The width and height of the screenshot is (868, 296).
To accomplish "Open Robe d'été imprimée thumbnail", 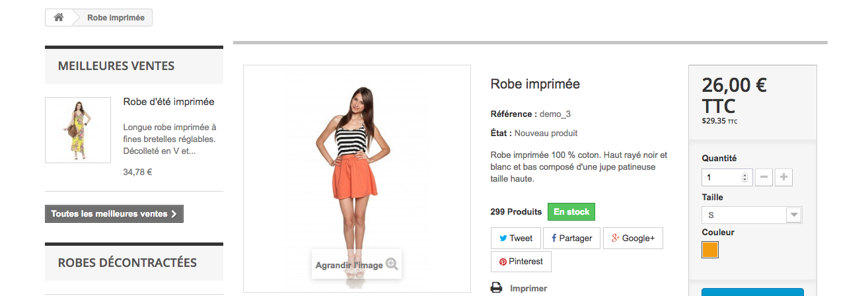I will 78,130.
